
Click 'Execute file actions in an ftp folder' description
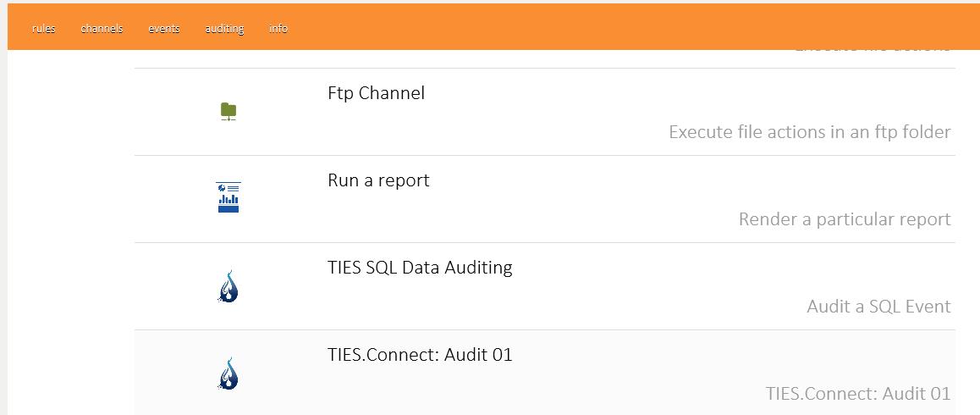809,132
